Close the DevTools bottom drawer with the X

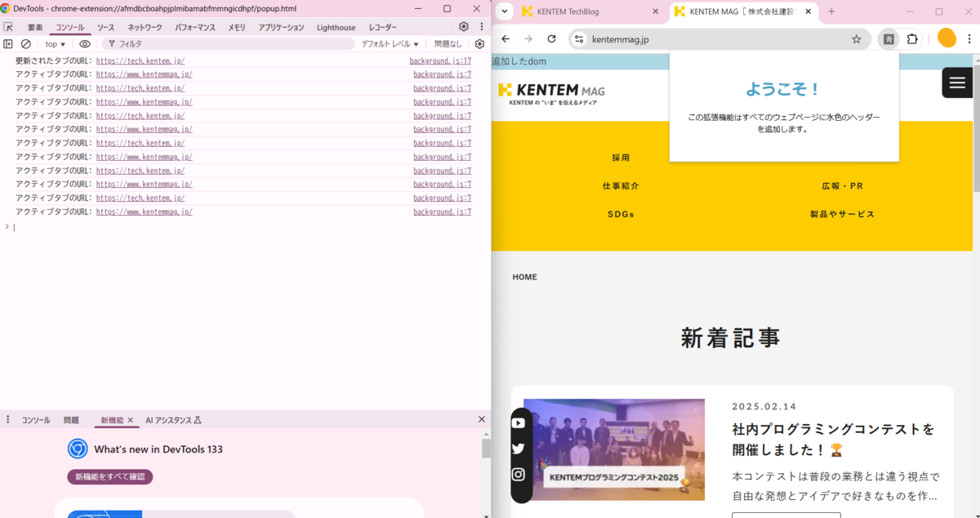(x=482, y=419)
